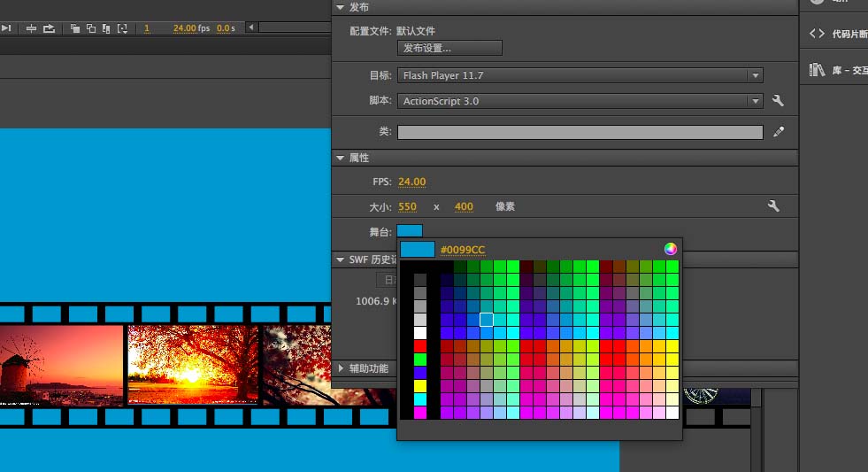Collapse the 属性 section

340,158
